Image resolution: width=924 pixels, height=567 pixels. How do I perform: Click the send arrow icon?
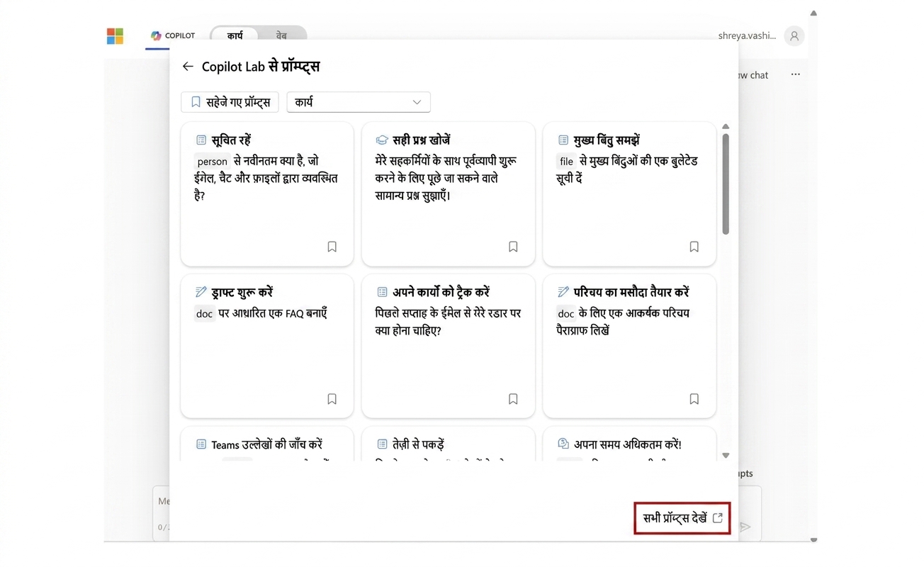tap(745, 527)
